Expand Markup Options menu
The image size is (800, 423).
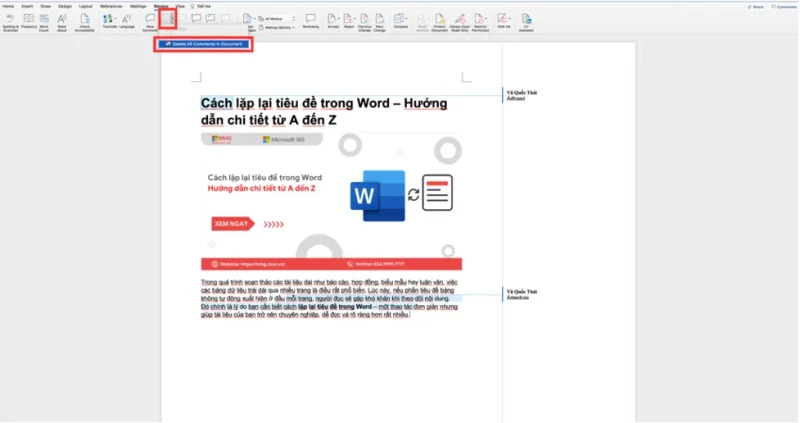(277, 28)
